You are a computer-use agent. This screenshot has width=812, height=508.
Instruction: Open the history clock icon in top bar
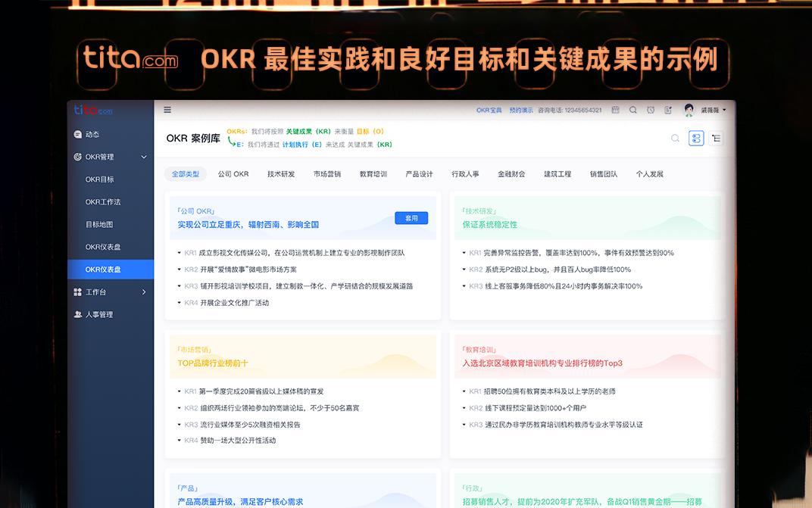(x=650, y=110)
